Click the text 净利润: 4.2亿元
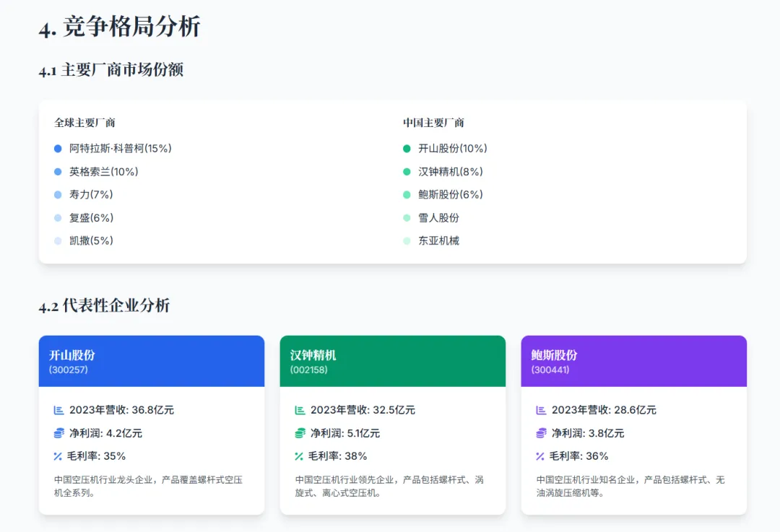The width and height of the screenshot is (780, 532). coord(106,433)
